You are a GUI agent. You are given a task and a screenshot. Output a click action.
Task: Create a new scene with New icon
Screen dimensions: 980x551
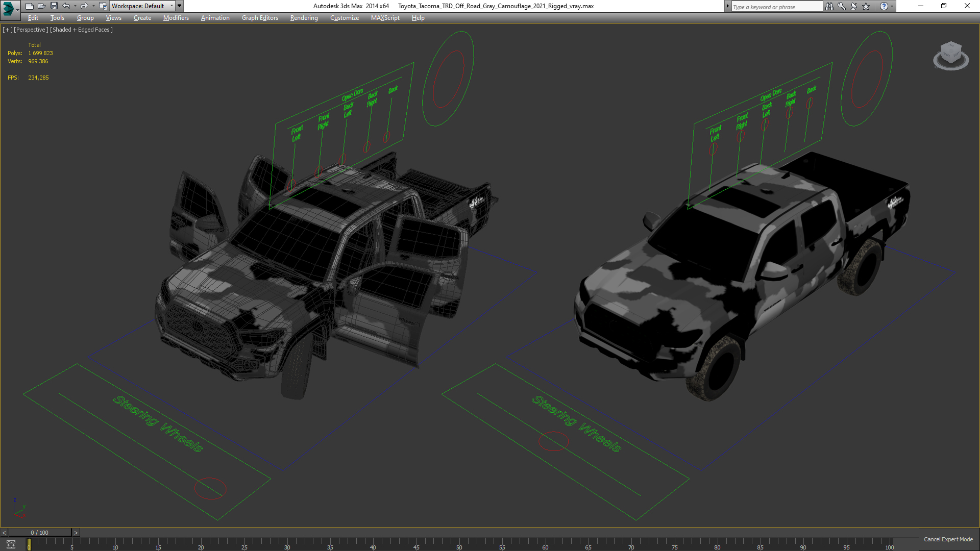[x=29, y=6]
